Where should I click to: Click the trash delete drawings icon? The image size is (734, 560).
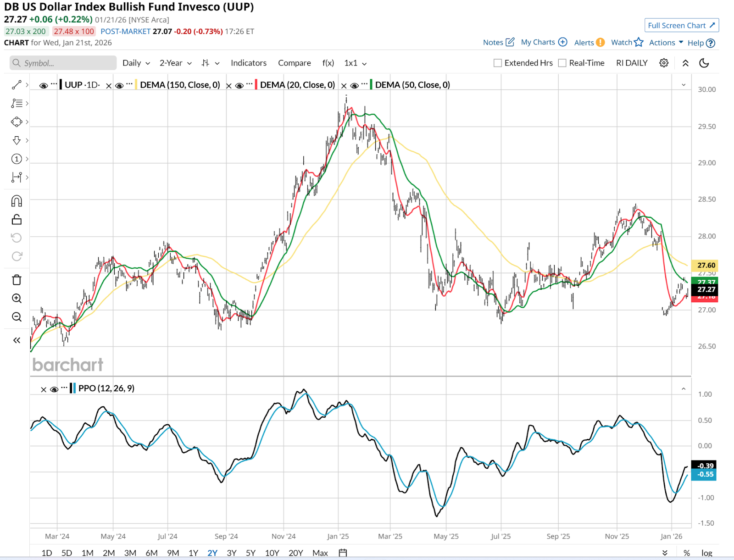pos(17,280)
